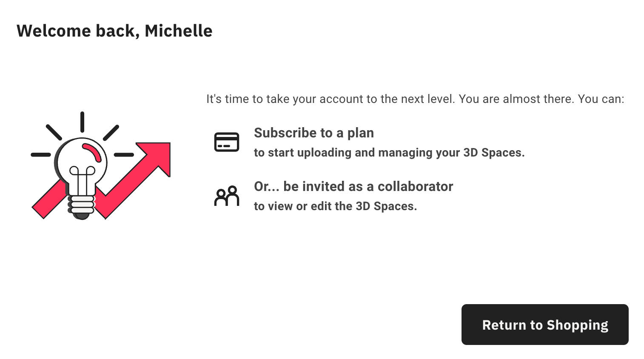The width and height of the screenshot is (644, 359).
Task: Select "Or... be invited as a collaborator"
Action: pyautogui.click(x=353, y=186)
